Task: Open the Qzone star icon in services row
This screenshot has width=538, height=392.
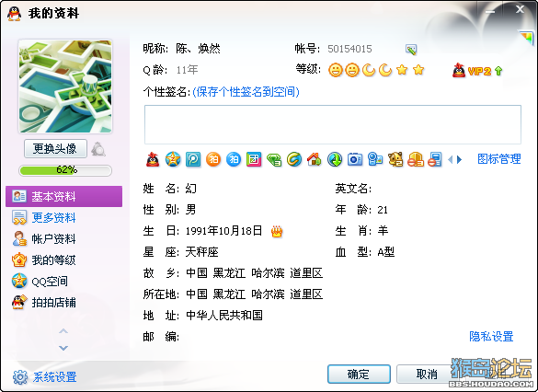Action: 173,159
